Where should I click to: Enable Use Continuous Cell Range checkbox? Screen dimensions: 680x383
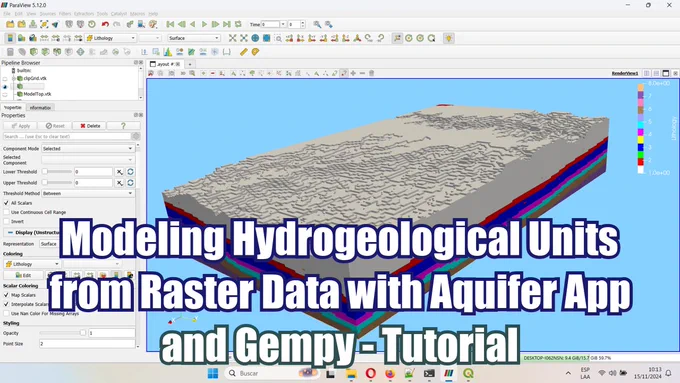tap(6, 212)
